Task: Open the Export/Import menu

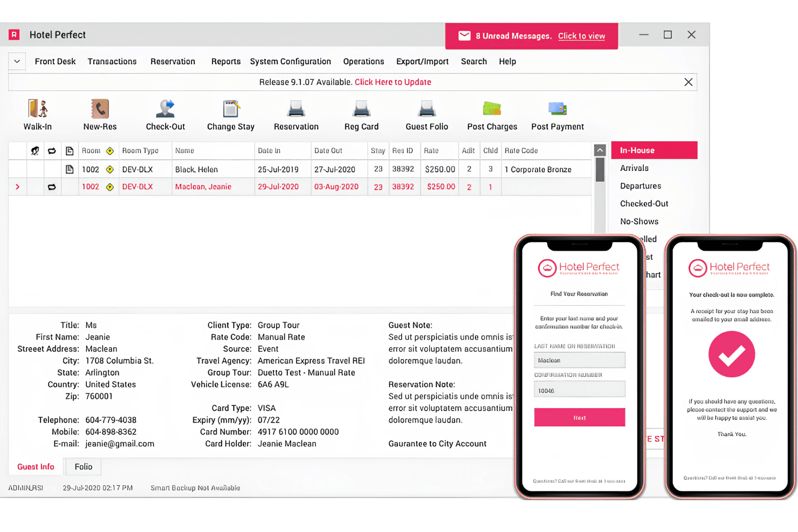Action: pos(423,61)
